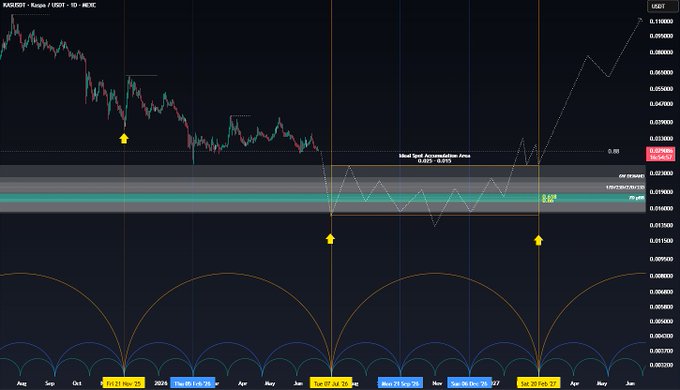Click the 0.88 level label

[x=613, y=151]
